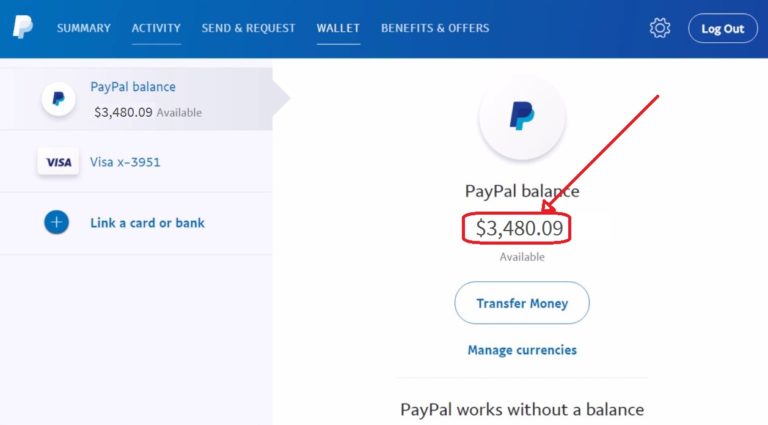Go to Send & Request
Viewport: 768px width, 425px height.
click(248, 28)
